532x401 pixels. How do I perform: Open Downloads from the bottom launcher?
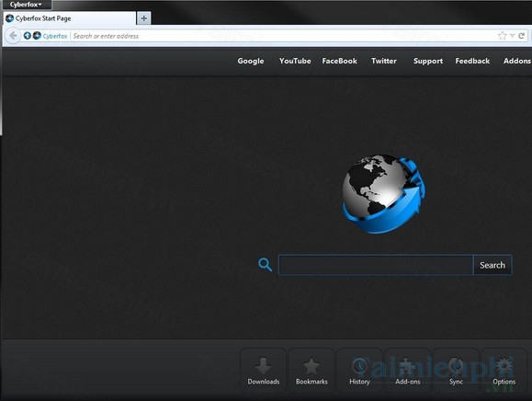264,371
